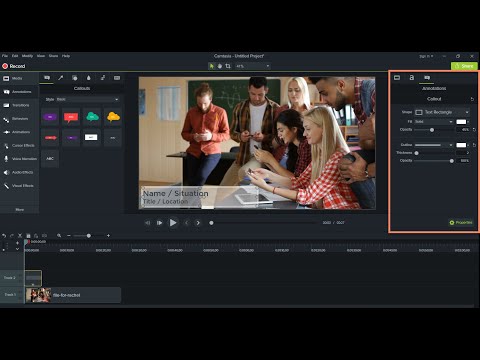
Task: Choose the purple oval callout
Action: (x=50, y=117)
